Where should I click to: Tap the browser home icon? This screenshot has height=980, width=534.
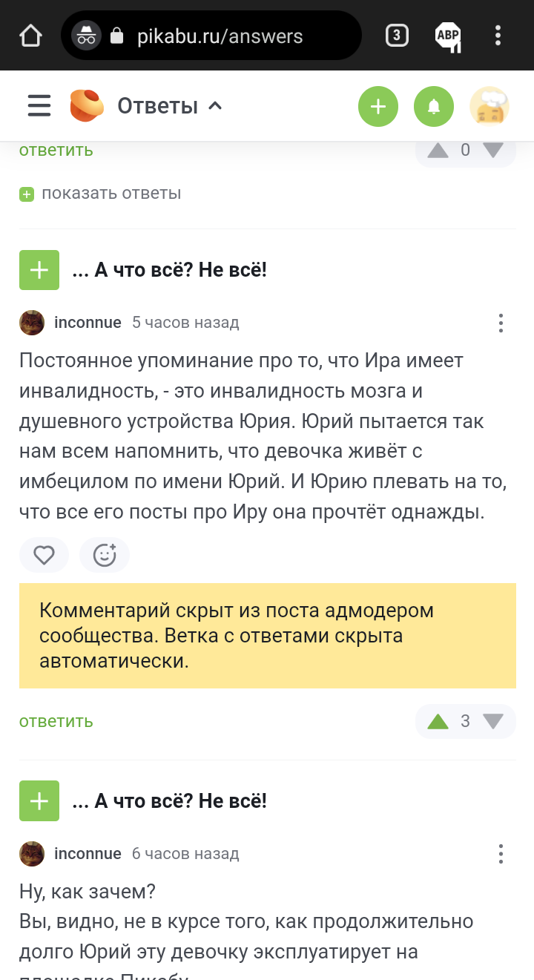click(30, 36)
